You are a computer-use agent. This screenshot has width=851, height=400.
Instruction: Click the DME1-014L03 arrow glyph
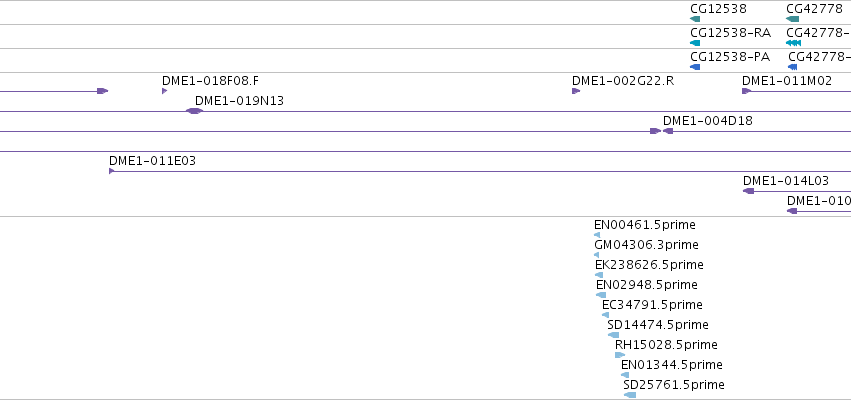click(x=748, y=191)
